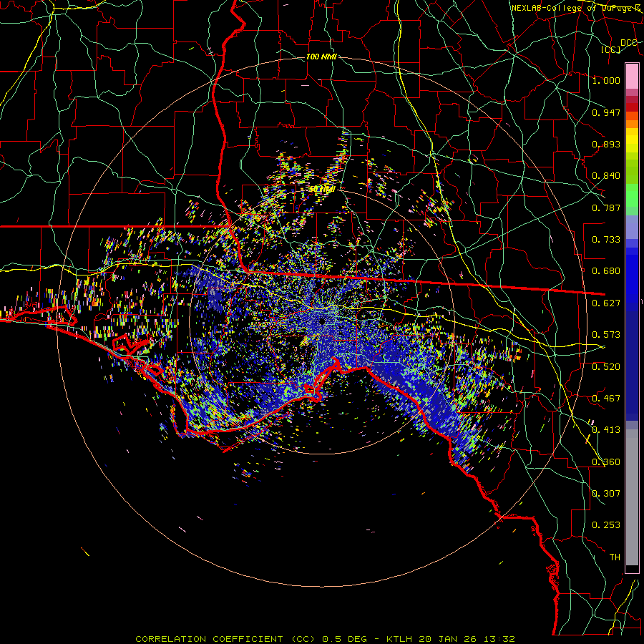The width and height of the screenshot is (644, 644).
Task: Click the CORRELATION COEFFICIENT (CC) caption text
Action: point(225,639)
